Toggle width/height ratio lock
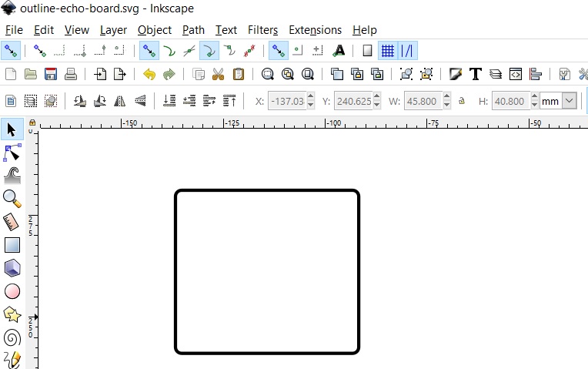Image resolution: width=588 pixels, height=369 pixels. click(x=462, y=101)
